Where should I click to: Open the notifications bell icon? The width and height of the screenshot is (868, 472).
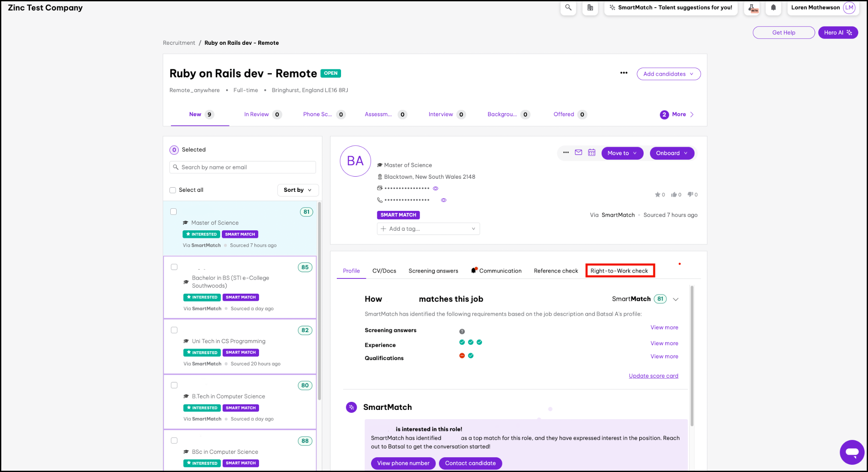tap(773, 8)
